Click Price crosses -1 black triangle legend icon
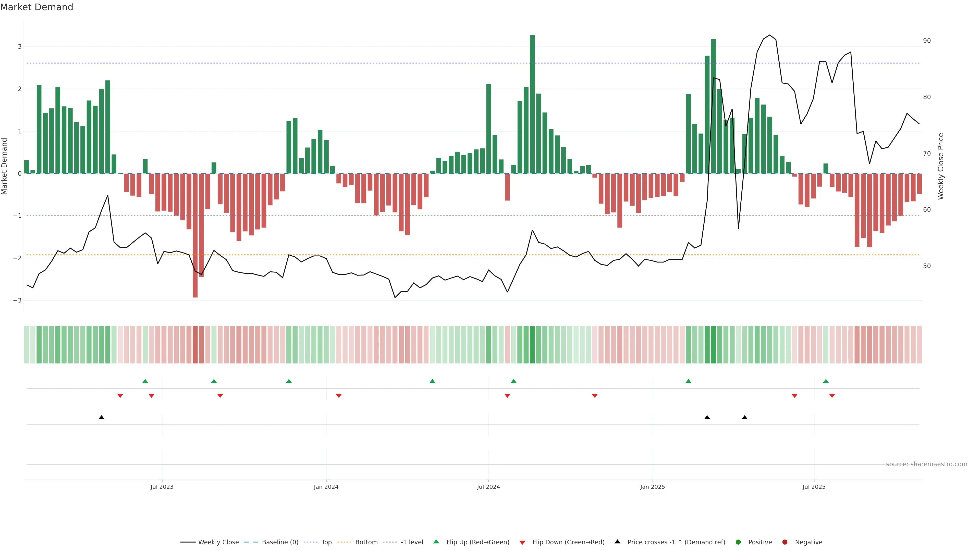The height and width of the screenshot is (551, 980). click(x=617, y=542)
